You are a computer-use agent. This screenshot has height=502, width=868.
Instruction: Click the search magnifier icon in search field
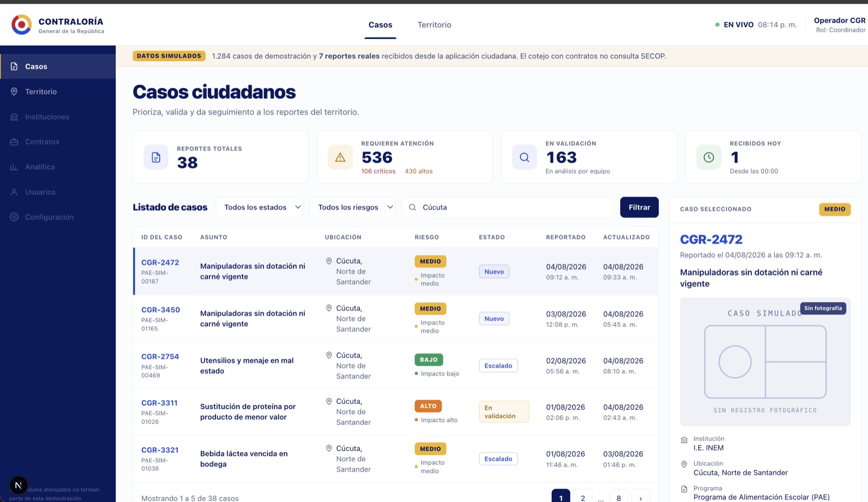(412, 207)
